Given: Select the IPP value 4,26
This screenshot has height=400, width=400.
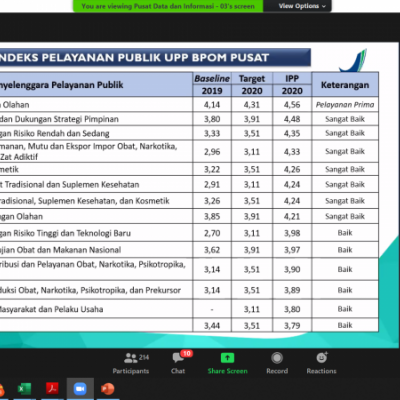Looking at the screenshot, I should pyautogui.click(x=292, y=169).
